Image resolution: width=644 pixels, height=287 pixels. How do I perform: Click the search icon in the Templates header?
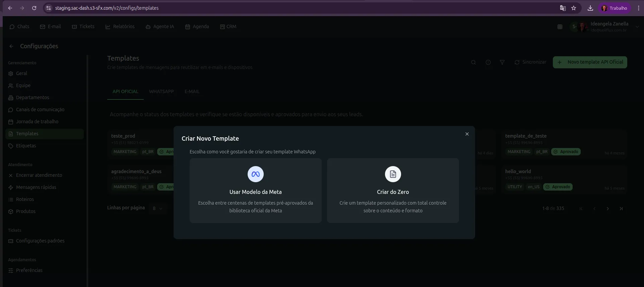coord(473,62)
